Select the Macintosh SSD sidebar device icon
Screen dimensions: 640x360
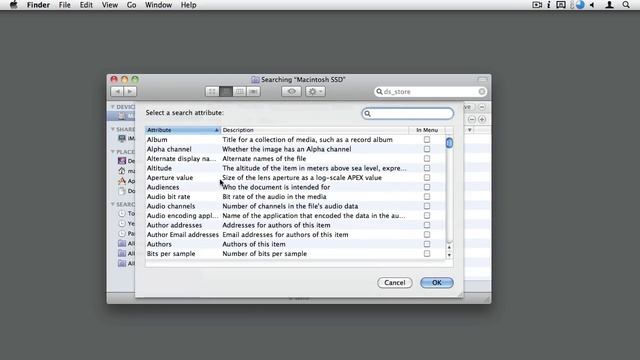[x=122, y=116]
